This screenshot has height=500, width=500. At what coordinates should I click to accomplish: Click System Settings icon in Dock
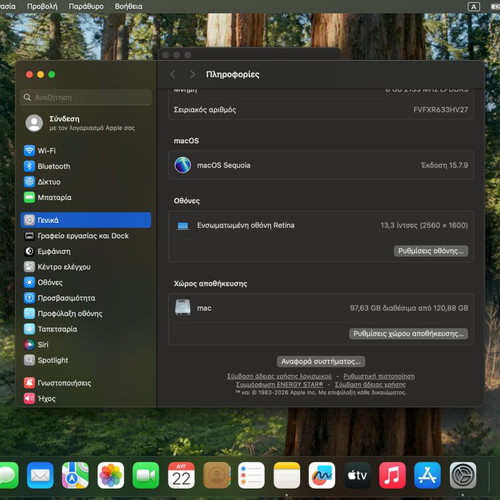pyautogui.click(x=463, y=475)
